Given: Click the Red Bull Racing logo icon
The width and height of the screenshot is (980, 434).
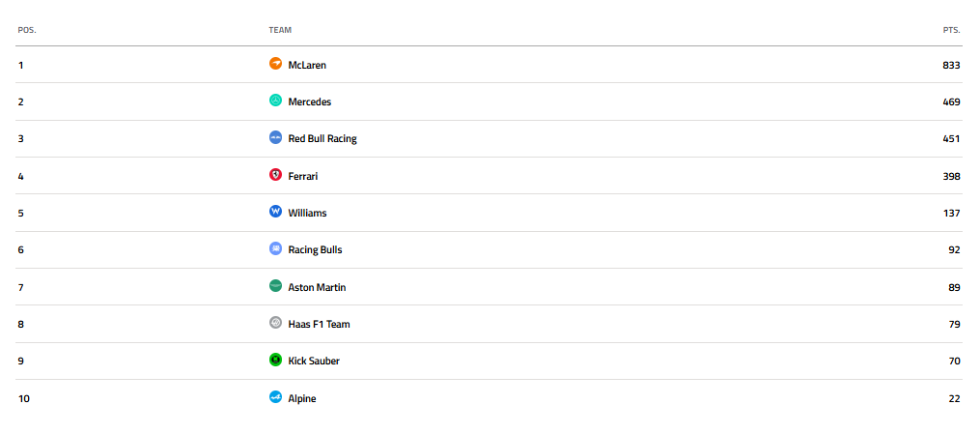Looking at the screenshot, I should click(275, 138).
